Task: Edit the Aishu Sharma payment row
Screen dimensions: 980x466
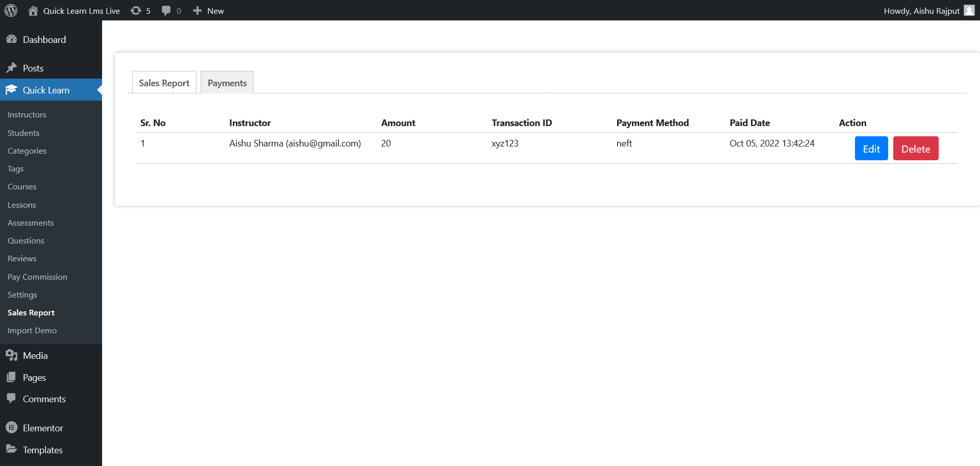Action: point(871,149)
